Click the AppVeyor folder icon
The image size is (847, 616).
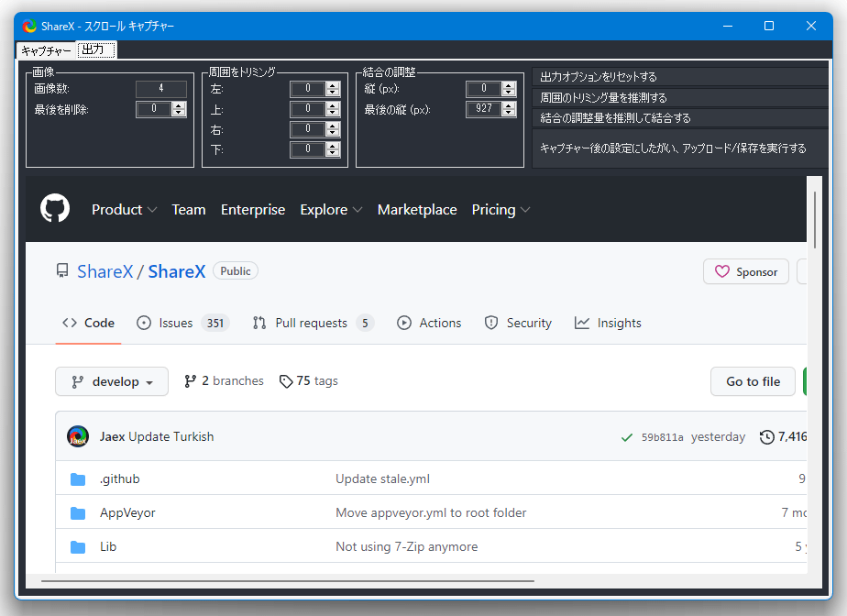pyautogui.click(x=78, y=513)
